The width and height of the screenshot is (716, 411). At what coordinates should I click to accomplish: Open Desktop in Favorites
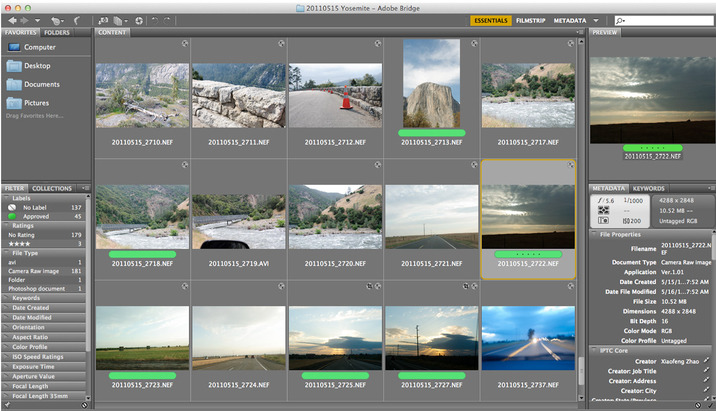36,65
